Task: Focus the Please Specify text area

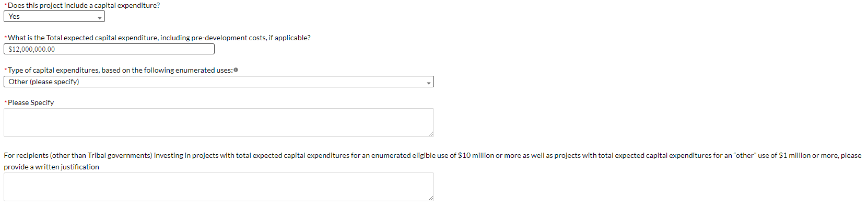Action: [x=219, y=123]
